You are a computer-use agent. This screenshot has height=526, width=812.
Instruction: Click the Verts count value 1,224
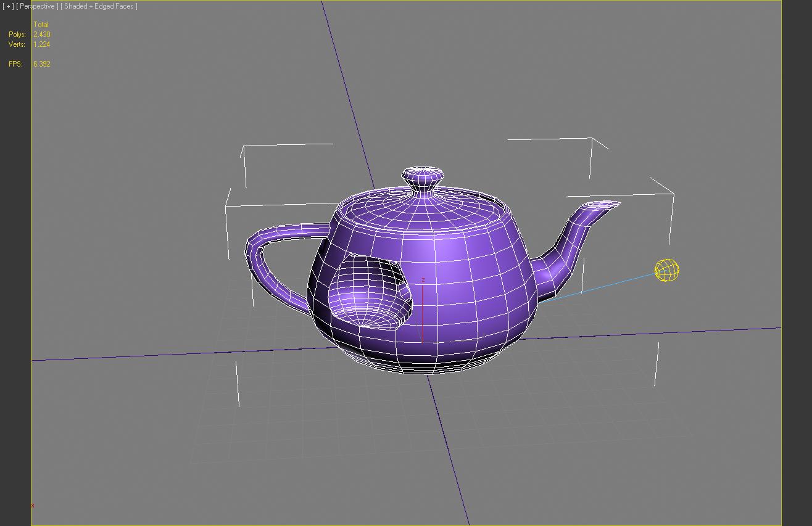tap(42, 44)
